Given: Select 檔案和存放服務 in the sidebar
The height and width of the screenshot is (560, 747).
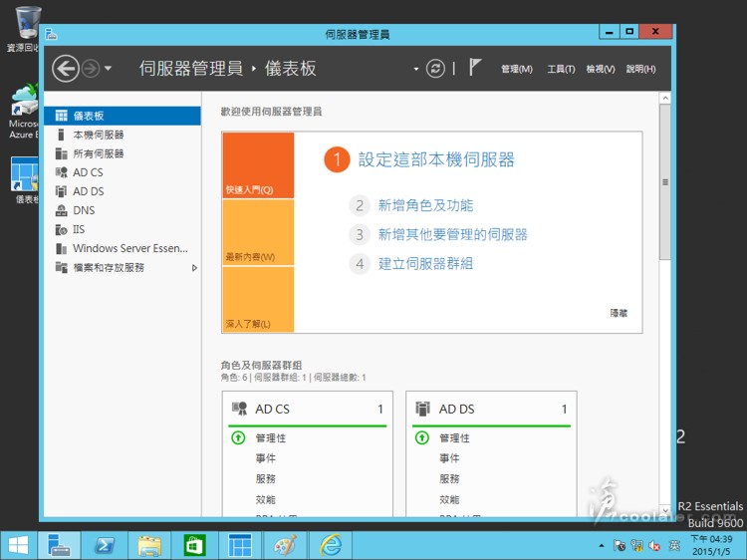Looking at the screenshot, I should 123,267.
